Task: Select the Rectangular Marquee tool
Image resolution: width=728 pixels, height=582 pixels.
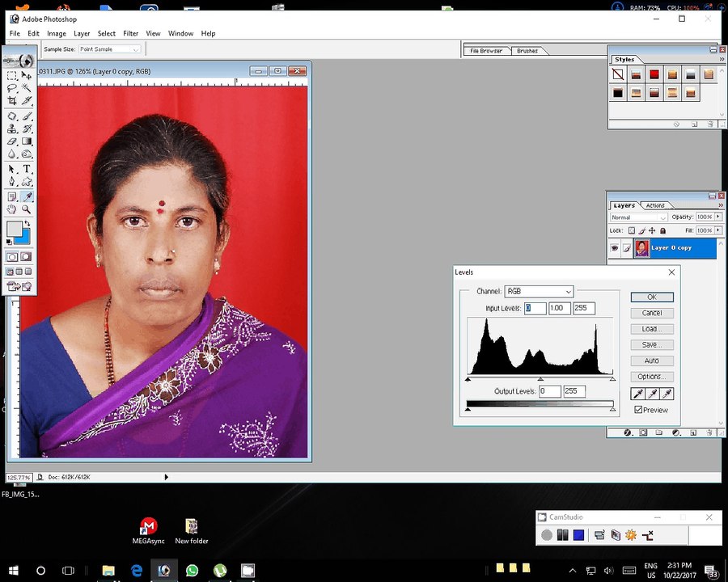Action: point(12,75)
